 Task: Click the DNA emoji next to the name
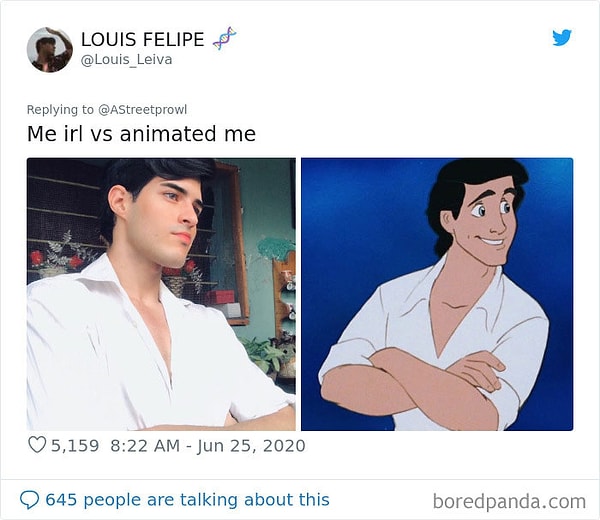224,39
